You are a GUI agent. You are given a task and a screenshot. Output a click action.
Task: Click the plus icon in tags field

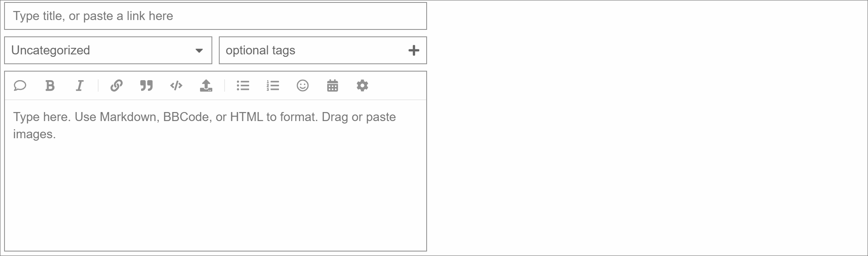pyautogui.click(x=414, y=50)
